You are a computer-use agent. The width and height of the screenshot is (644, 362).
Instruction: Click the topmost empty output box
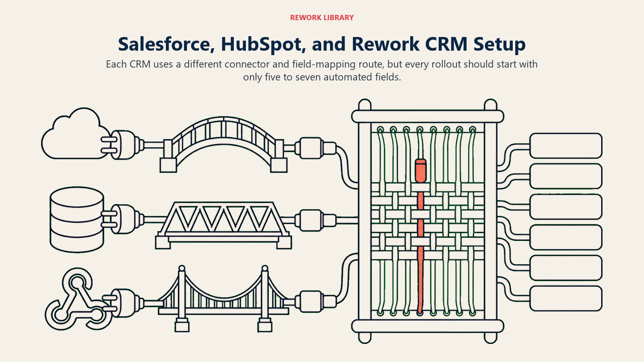(x=566, y=146)
